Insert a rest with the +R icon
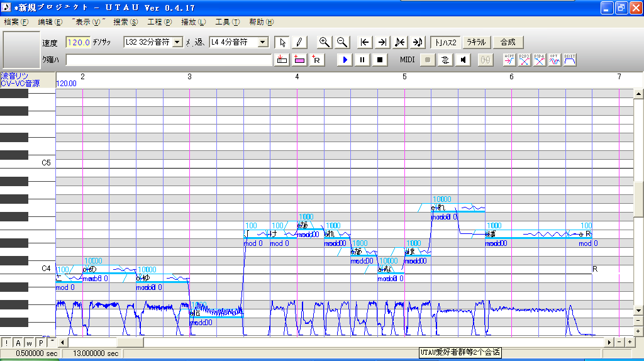644x361 pixels. click(x=316, y=60)
